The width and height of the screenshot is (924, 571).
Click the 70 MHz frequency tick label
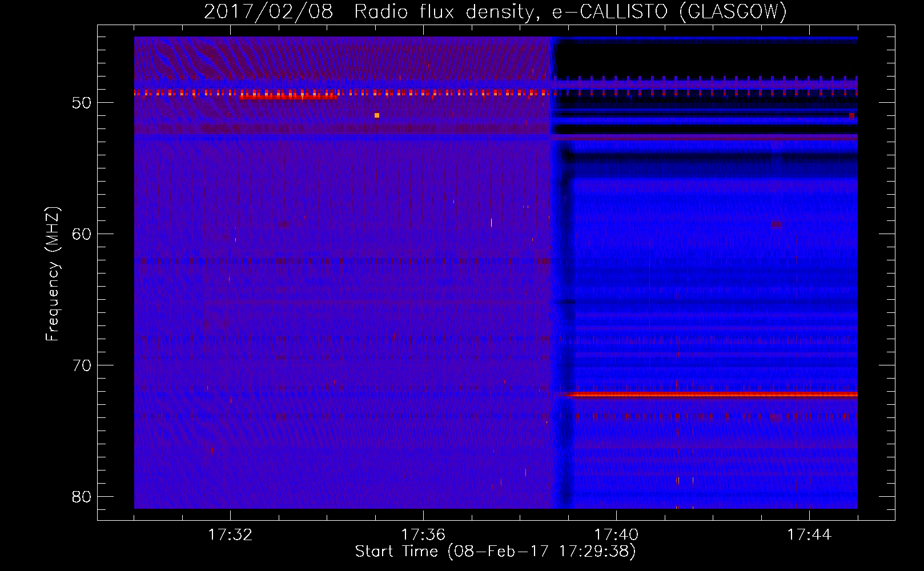[x=82, y=365]
